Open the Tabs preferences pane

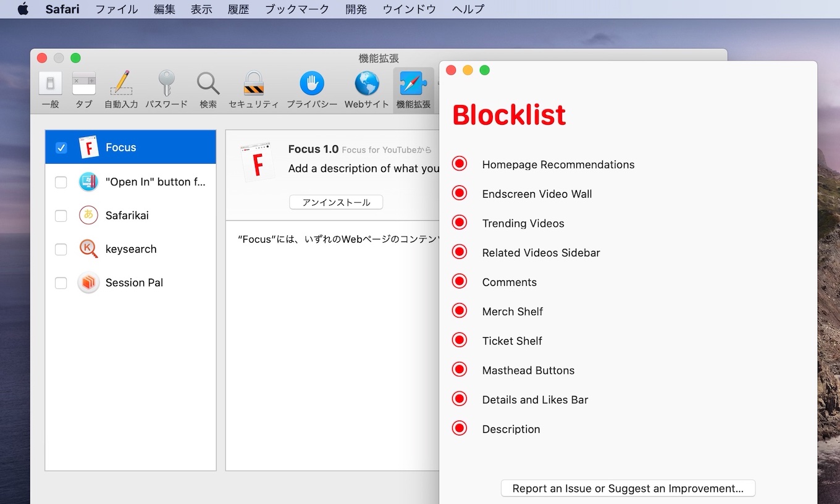click(x=84, y=83)
